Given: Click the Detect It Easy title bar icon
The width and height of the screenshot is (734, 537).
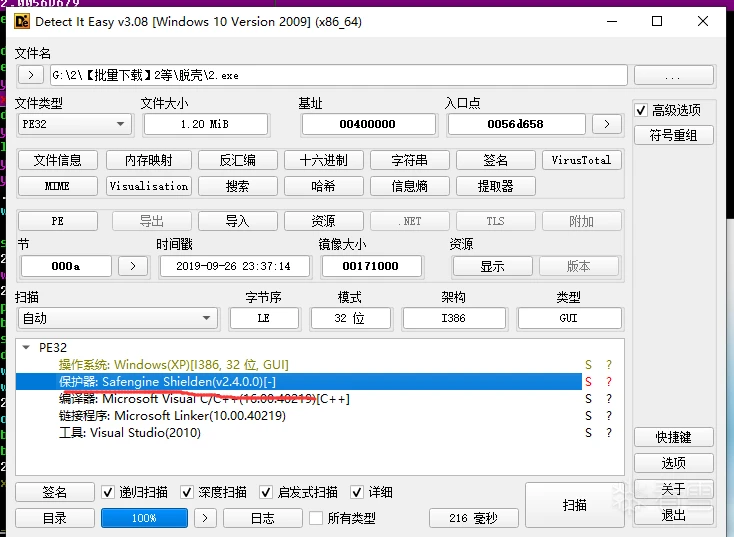Looking at the screenshot, I should (x=22, y=22).
